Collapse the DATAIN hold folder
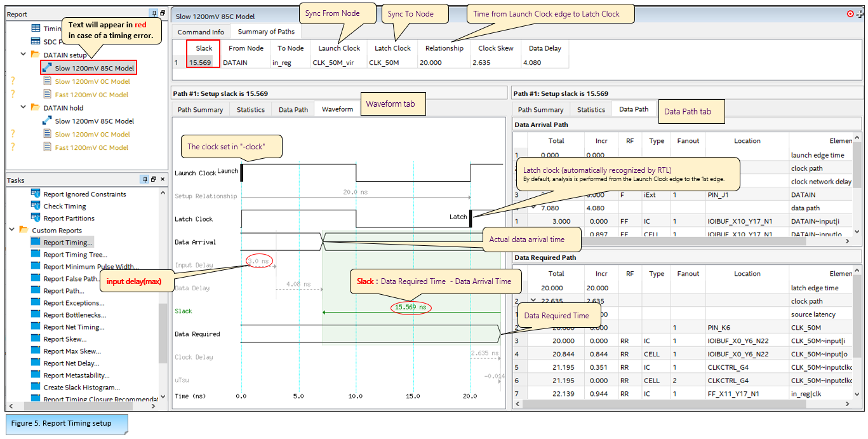This screenshot has height=439, width=868. pyautogui.click(x=23, y=108)
